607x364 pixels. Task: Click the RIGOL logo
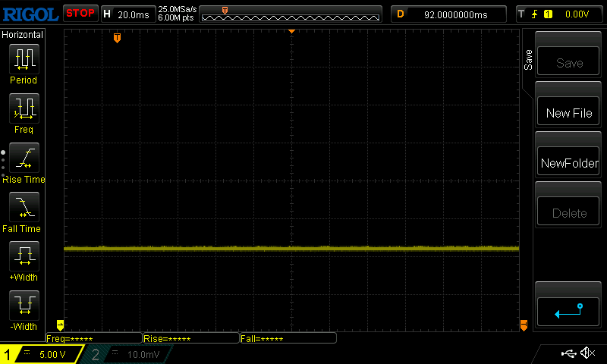pos(30,14)
